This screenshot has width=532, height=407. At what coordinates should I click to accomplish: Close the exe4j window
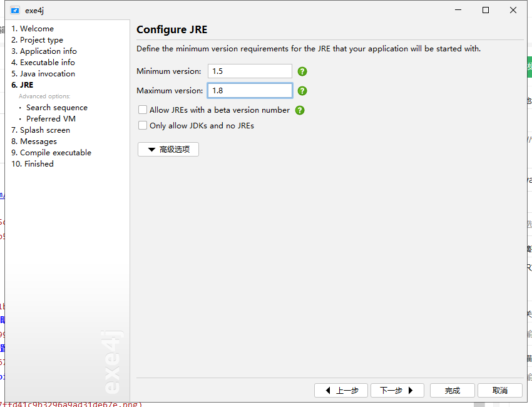[x=513, y=10]
